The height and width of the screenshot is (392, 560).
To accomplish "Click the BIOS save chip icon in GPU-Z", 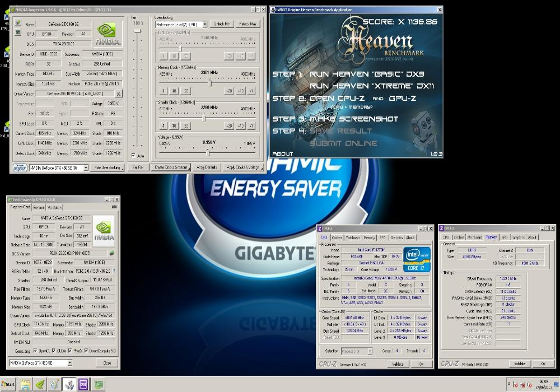I will (111, 253).
